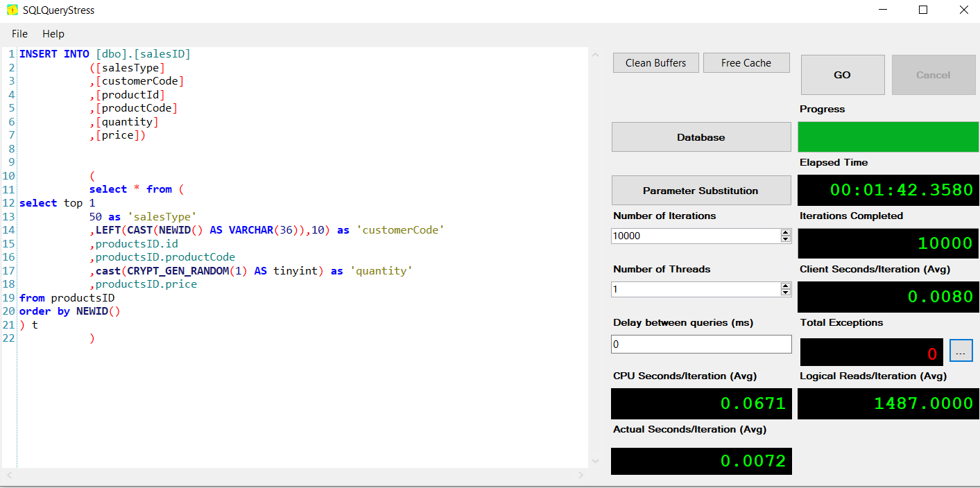
Task: Open the Database settings button
Action: (701, 137)
